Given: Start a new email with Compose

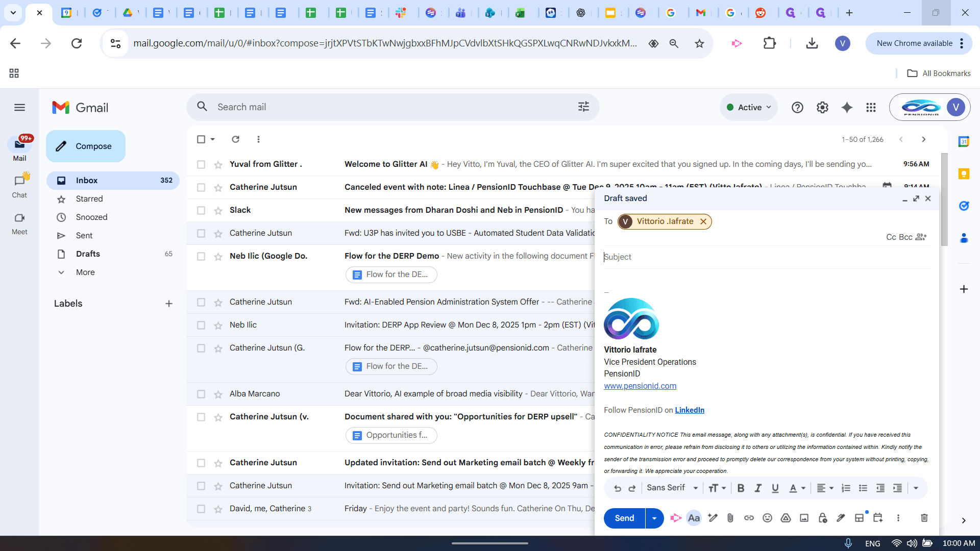Looking at the screenshot, I should click(86, 146).
